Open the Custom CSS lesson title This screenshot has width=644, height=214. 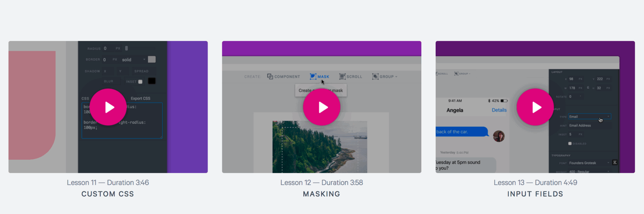click(108, 194)
